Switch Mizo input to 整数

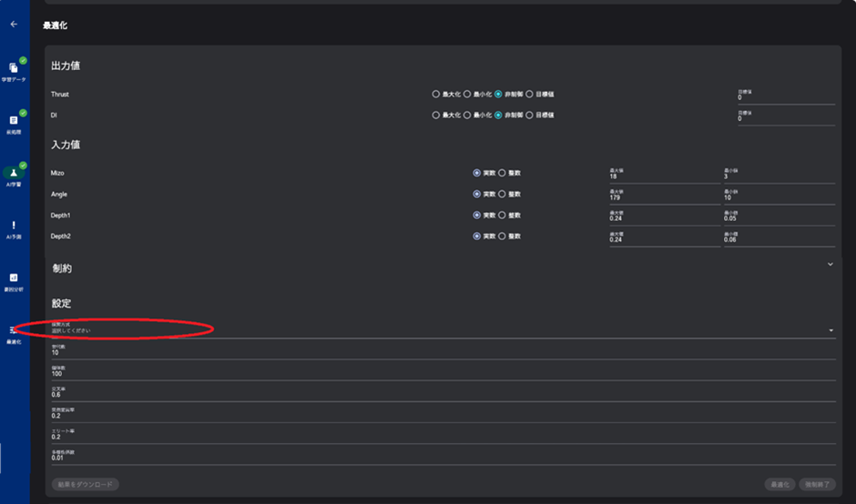(502, 172)
